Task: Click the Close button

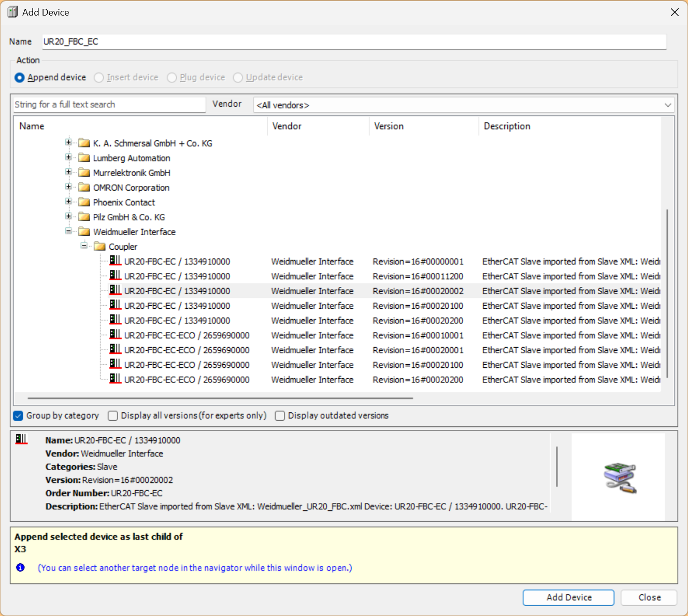Action: [x=649, y=597]
